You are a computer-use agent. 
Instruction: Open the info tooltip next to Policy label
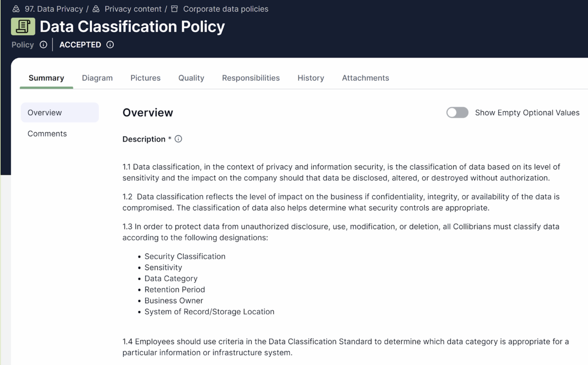pos(43,45)
